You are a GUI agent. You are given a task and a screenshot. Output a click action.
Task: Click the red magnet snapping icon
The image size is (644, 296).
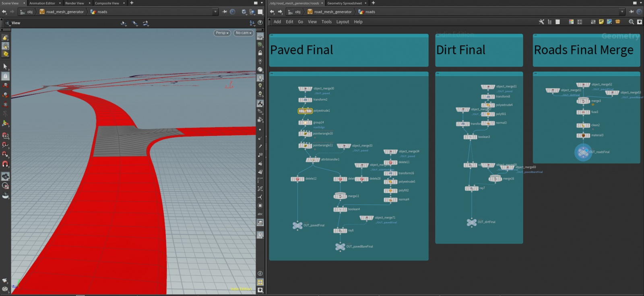click(5, 164)
